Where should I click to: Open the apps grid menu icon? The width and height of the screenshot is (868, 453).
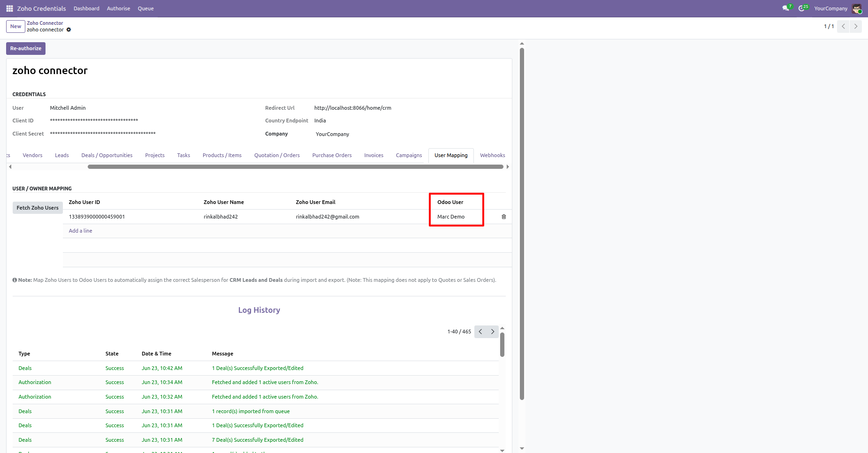9,8
